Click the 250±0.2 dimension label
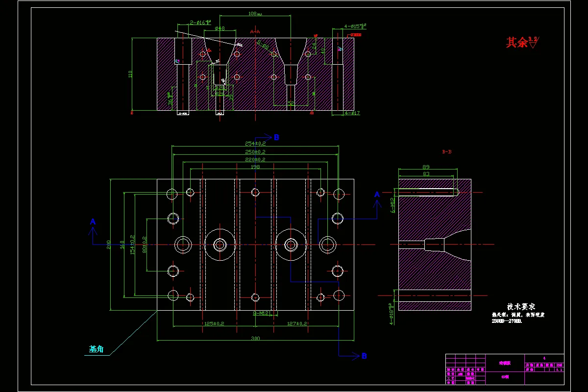Screen dimensions: 588x392 click(255, 152)
